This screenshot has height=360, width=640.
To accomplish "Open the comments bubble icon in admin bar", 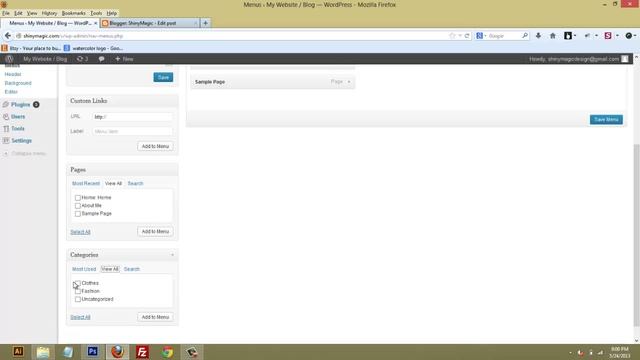I will pos(101,59).
